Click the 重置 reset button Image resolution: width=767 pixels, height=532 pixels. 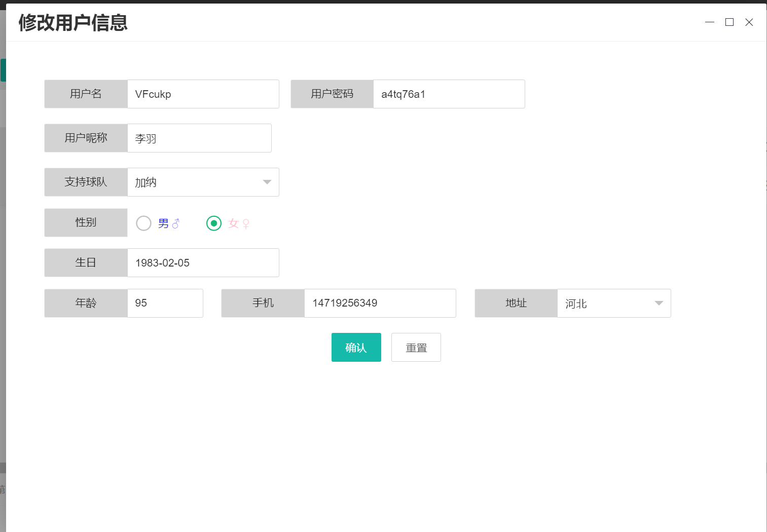(x=416, y=348)
